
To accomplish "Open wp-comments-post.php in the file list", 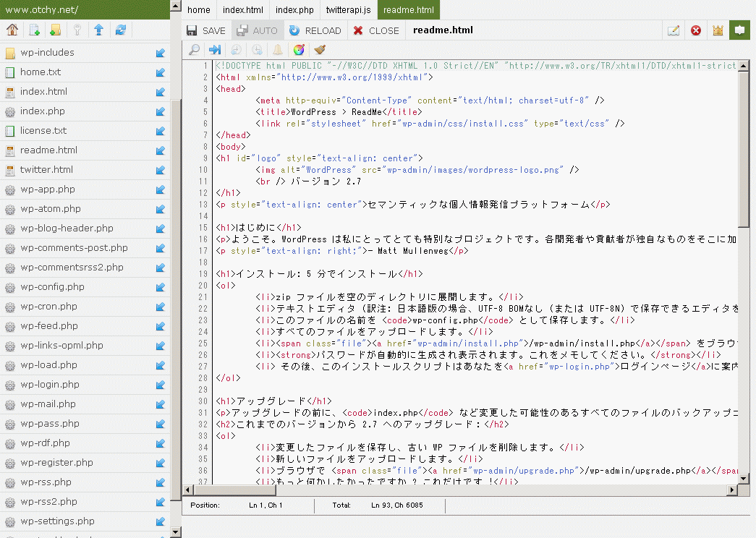I will click(75, 248).
